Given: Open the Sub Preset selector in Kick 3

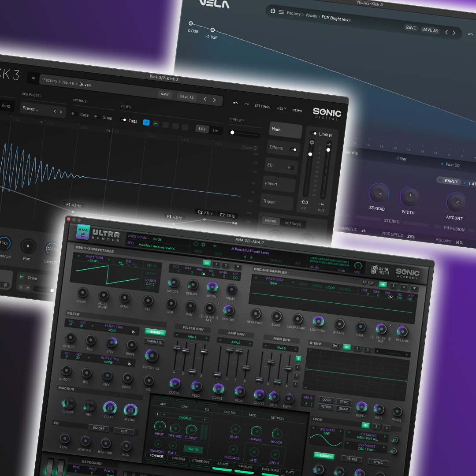Looking at the screenshot, I should click(42, 110).
